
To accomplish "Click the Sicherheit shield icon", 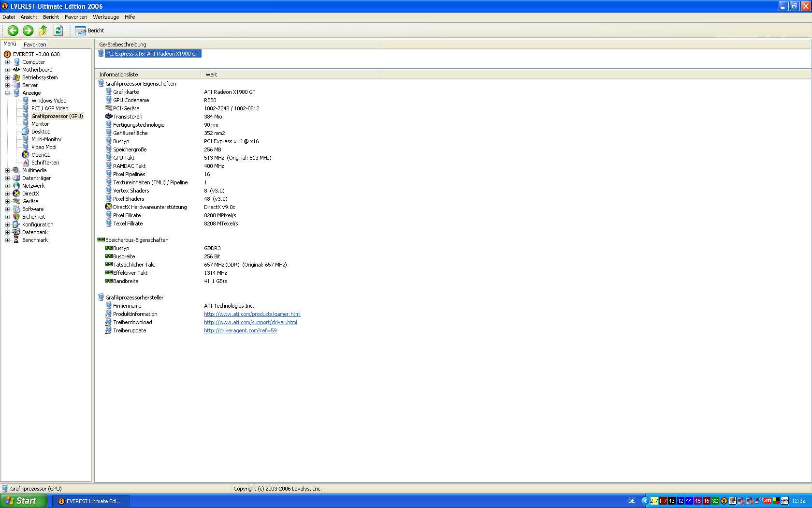I will (16, 217).
